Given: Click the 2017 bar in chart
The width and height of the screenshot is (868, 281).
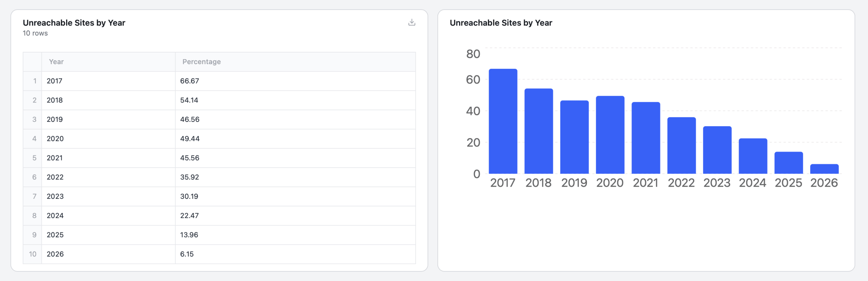Looking at the screenshot, I should [503, 122].
